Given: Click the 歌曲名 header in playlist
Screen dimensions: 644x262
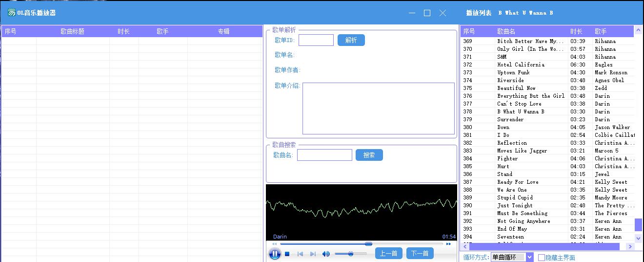Looking at the screenshot, I should [532, 31].
